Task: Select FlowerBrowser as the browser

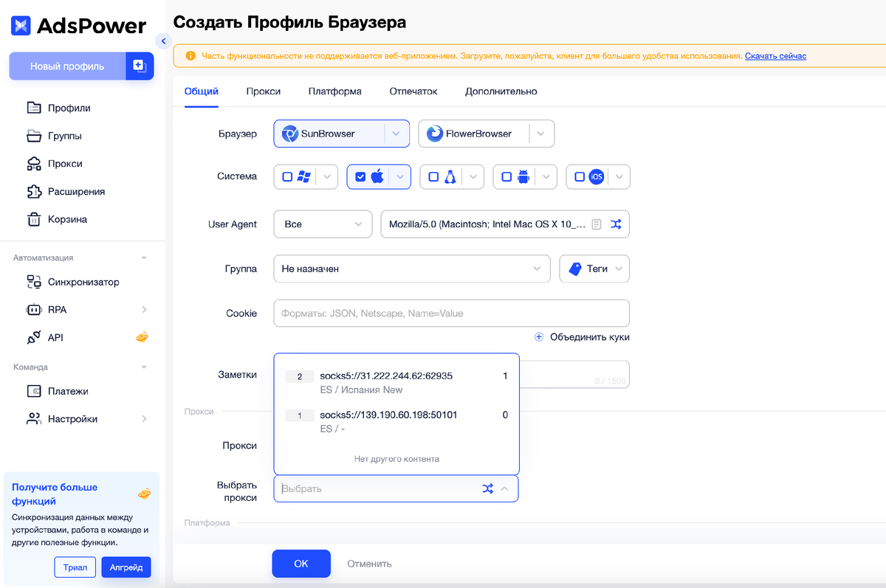Action: tap(474, 134)
